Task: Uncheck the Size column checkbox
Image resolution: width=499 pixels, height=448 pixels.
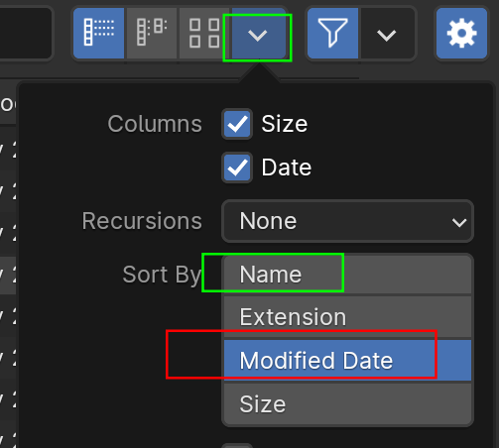Action: tap(237, 124)
